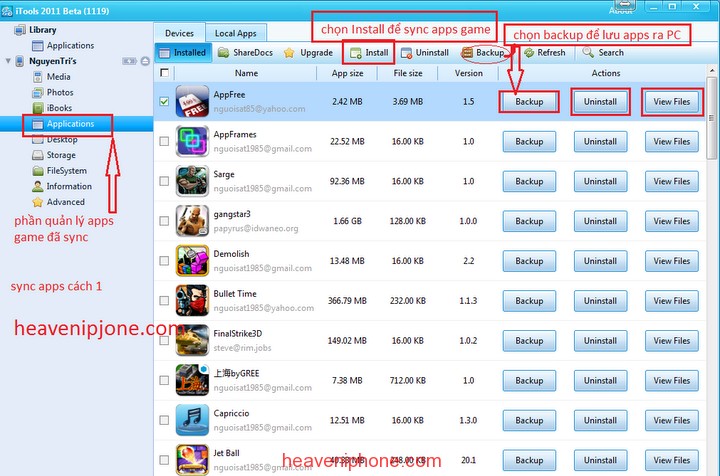
Task: Click the Install toolbar button
Action: (369, 53)
